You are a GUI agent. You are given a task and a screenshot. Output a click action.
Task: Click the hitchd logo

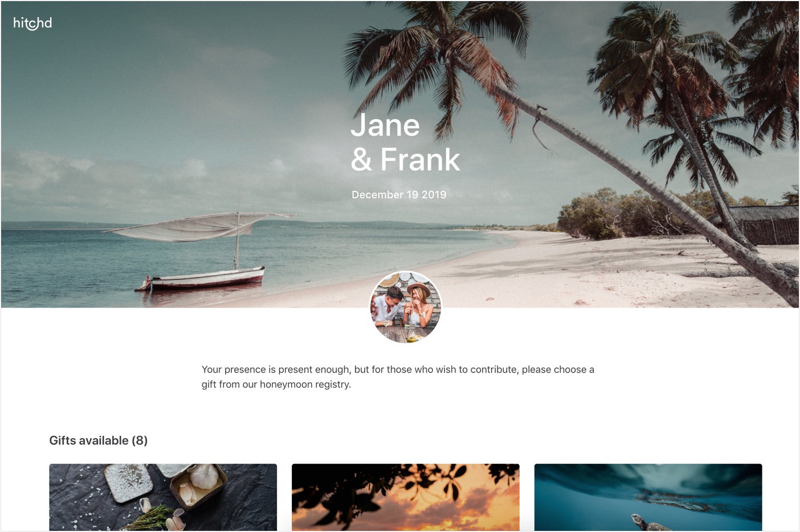pyautogui.click(x=32, y=23)
